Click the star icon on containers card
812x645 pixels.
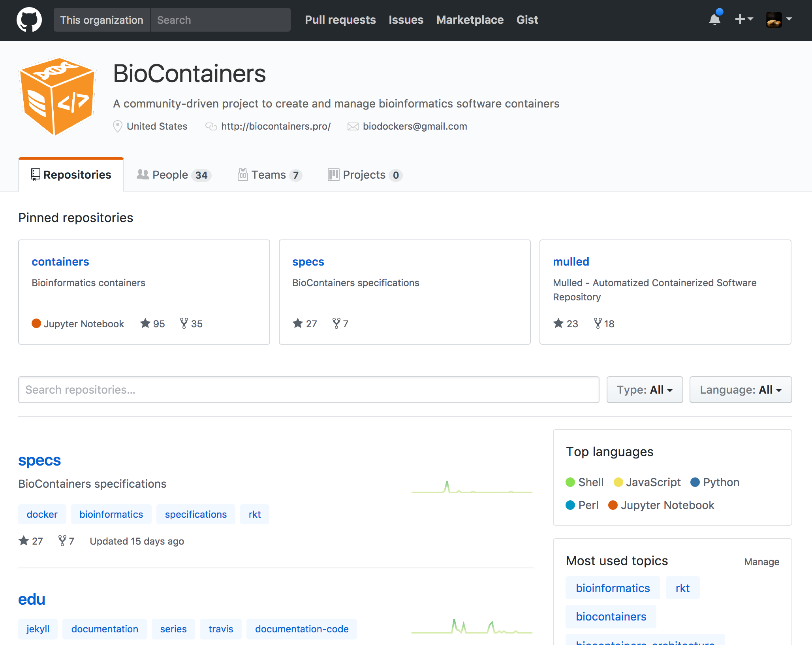(145, 323)
